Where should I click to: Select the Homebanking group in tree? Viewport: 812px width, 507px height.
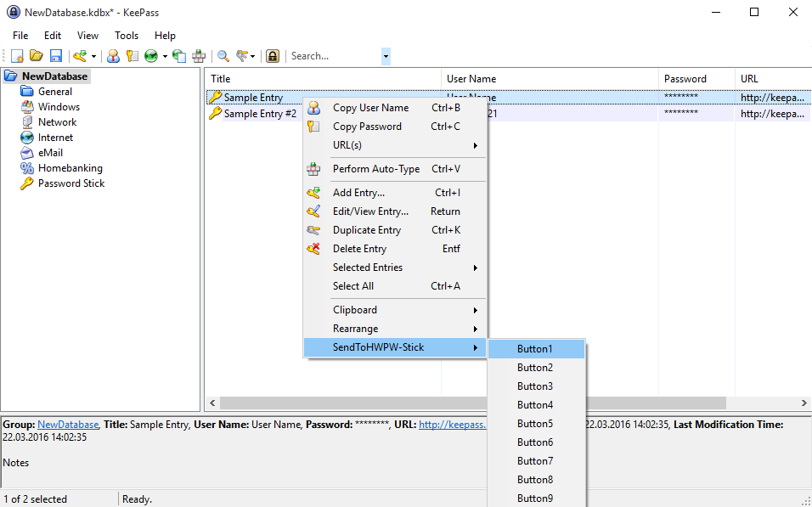click(70, 168)
